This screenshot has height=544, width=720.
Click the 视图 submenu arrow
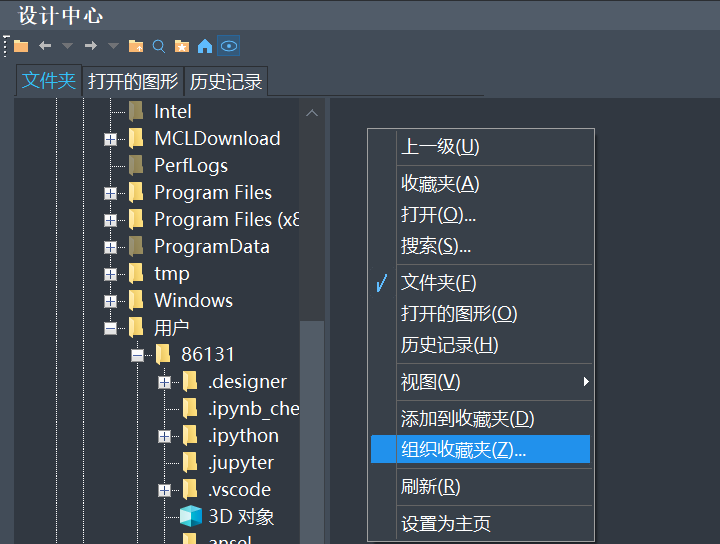[x=586, y=382]
